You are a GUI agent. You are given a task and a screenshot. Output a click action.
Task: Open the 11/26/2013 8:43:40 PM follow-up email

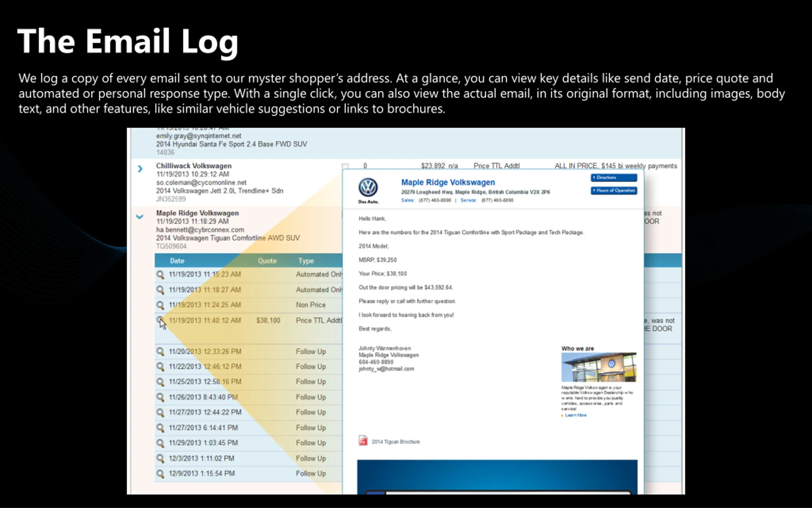click(x=160, y=397)
